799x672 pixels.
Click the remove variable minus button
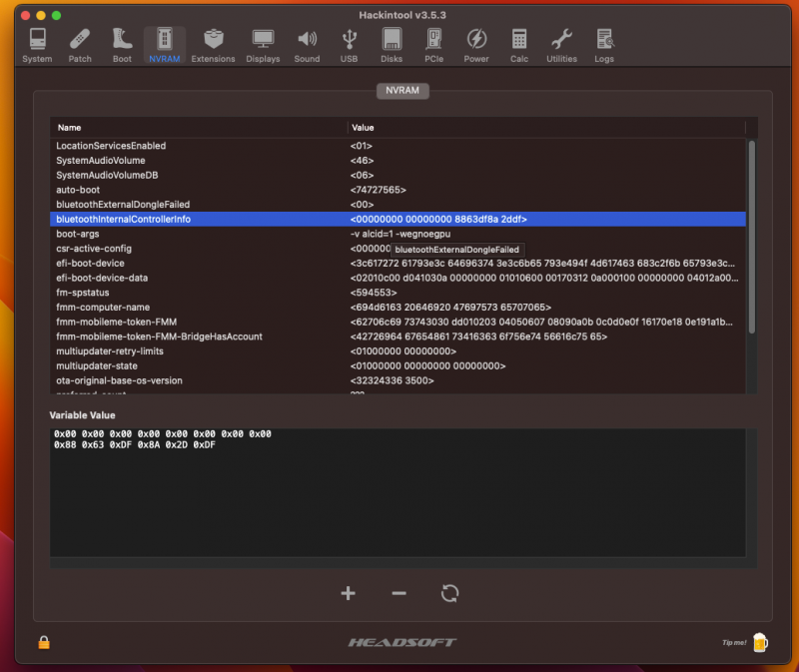point(399,593)
